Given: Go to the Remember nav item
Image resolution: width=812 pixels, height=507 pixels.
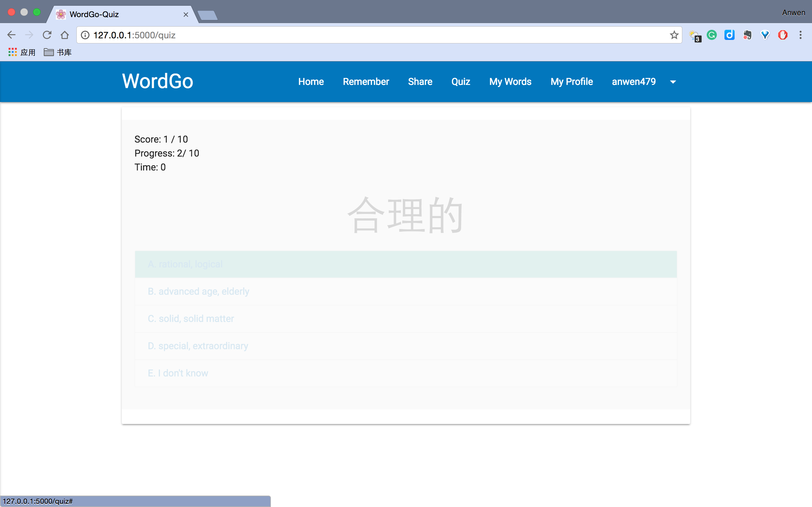Looking at the screenshot, I should tap(366, 82).
